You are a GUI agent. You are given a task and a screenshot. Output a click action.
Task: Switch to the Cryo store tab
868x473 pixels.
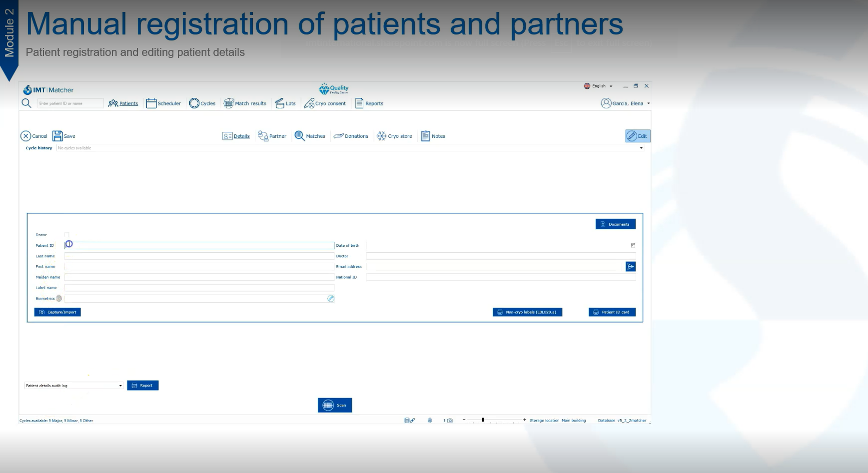(x=394, y=136)
